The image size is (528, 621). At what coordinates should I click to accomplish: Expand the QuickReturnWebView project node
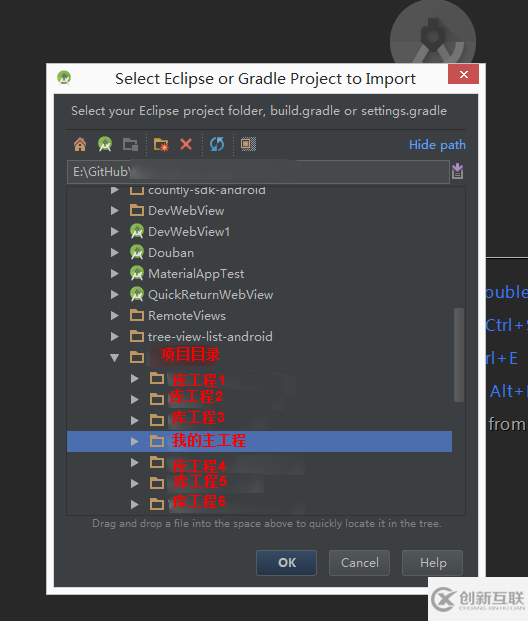(115, 294)
